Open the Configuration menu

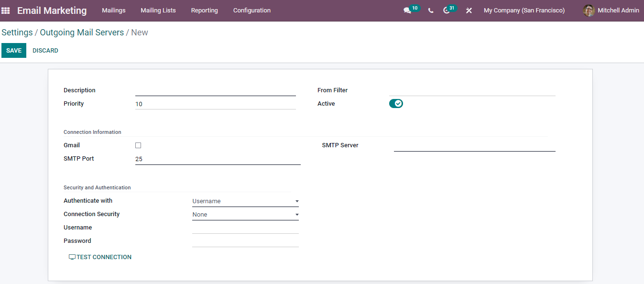coord(252,11)
